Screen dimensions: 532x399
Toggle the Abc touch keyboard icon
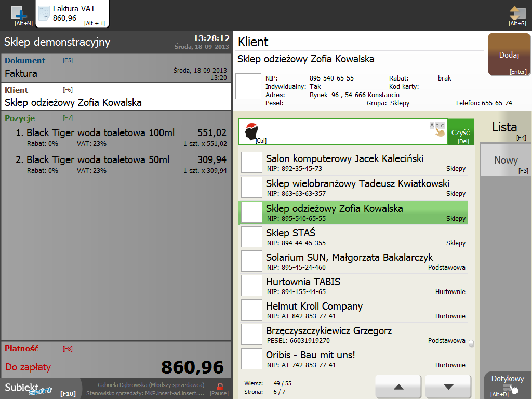click(437, 129)
